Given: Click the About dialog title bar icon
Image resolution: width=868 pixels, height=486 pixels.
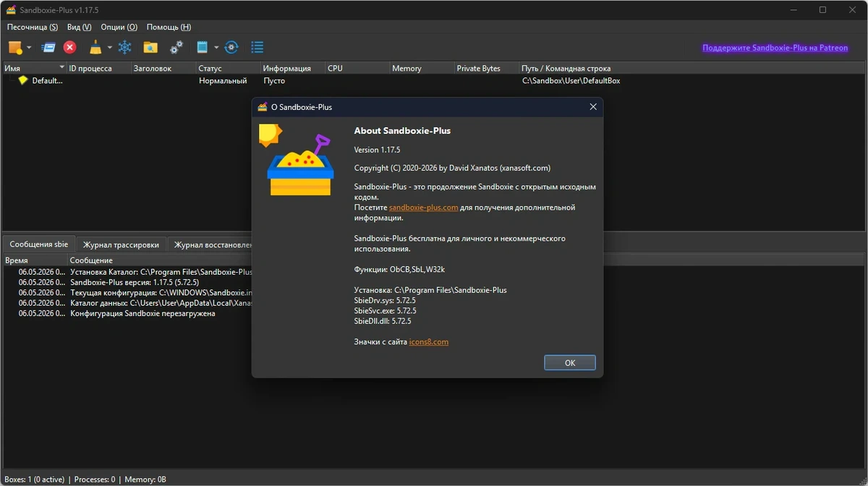Looking at the screenshot, I should (263, 107).
